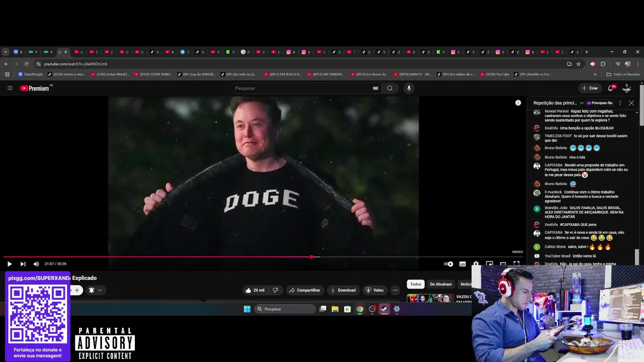Open the on-screen keyboard in search box

pyautogui.click(x=375, y=88)
